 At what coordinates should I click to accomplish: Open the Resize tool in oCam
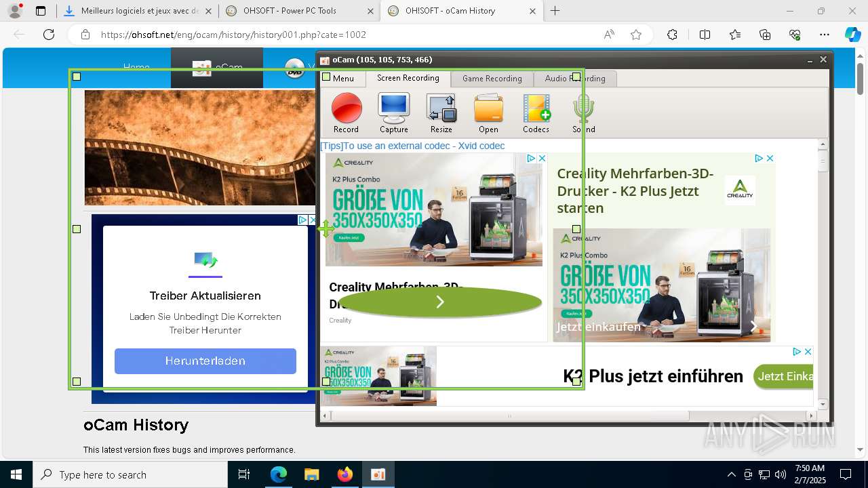(441, 114)
